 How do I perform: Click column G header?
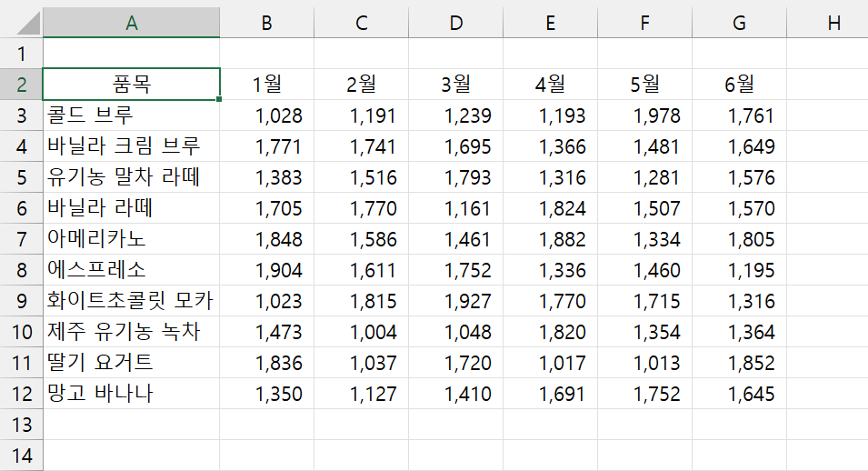point(739,23)
